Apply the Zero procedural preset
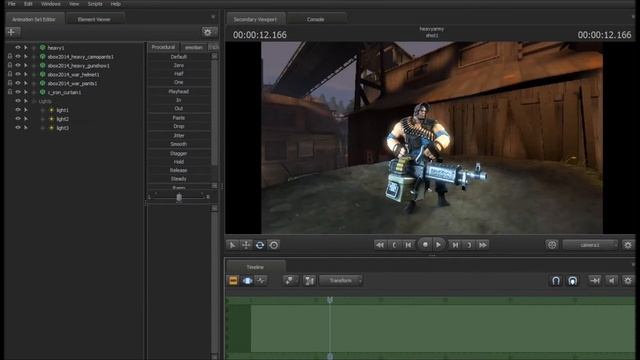 click(179, 65)
